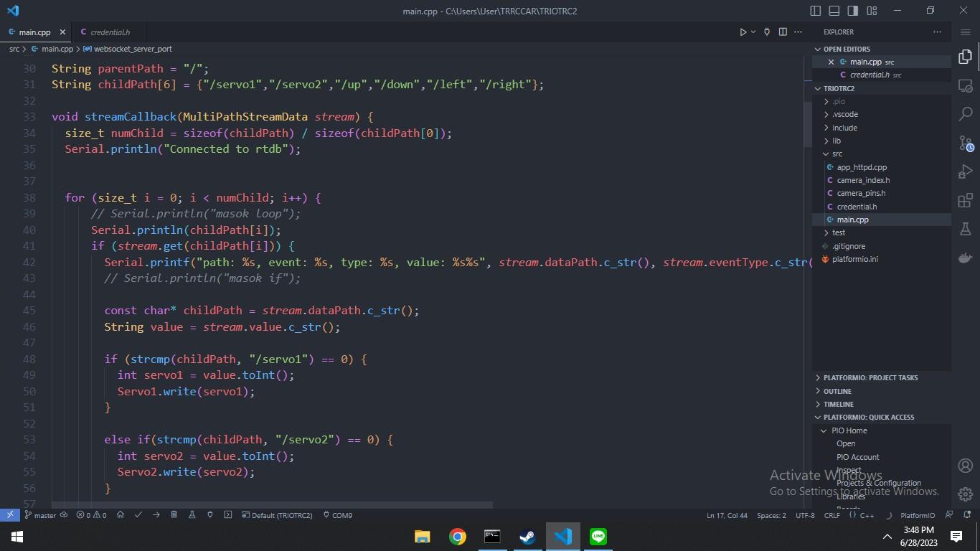This screenshot has height=551, width=980.
Task: Expand the PlatformIO: Project Tasks section
Action: [882, 377]
